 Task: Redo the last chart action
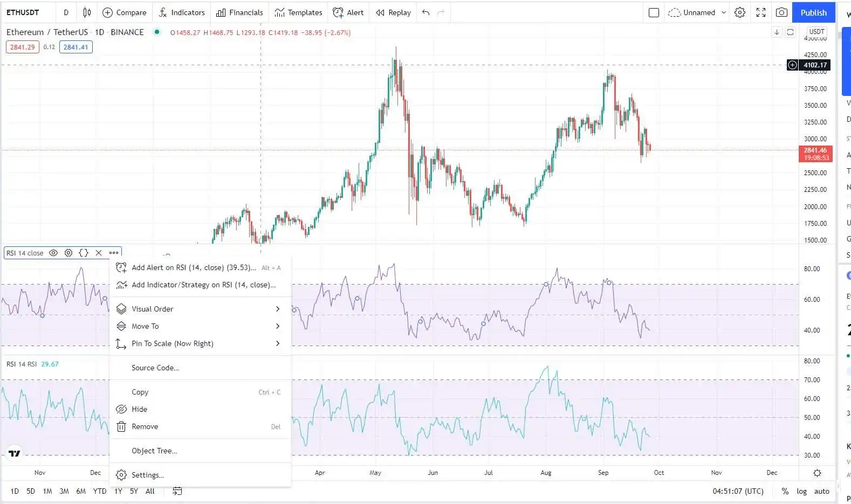tap(441, 12)
